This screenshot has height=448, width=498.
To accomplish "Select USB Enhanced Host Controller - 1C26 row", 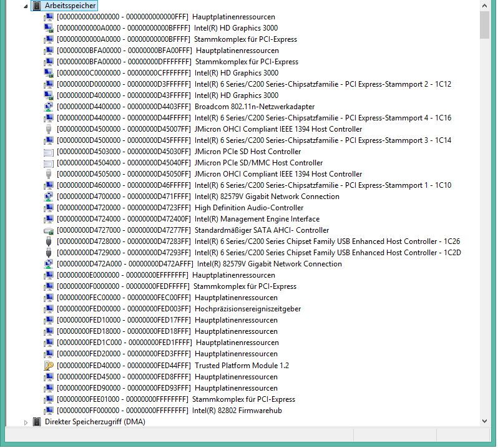I will pyautogui.click(x=258, y=241).
